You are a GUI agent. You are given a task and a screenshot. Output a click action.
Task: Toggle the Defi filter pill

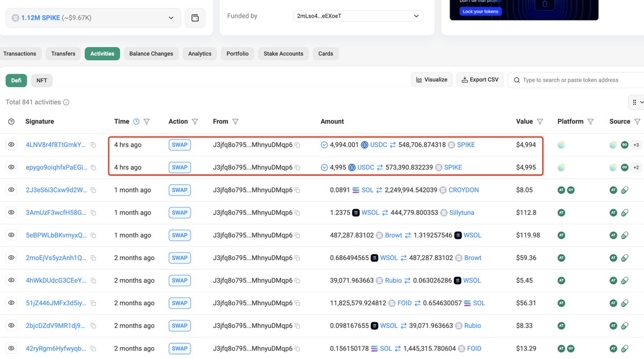[x=16, y=80]
